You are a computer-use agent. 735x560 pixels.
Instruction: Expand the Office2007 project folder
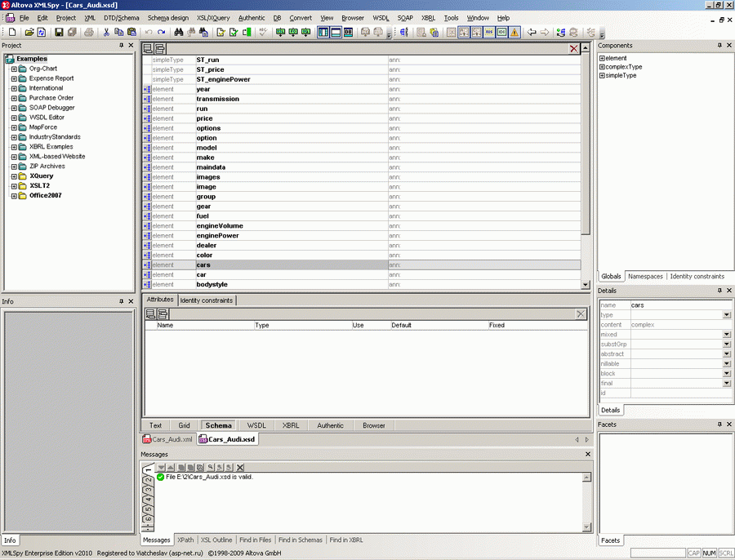(x=14, y=196)
